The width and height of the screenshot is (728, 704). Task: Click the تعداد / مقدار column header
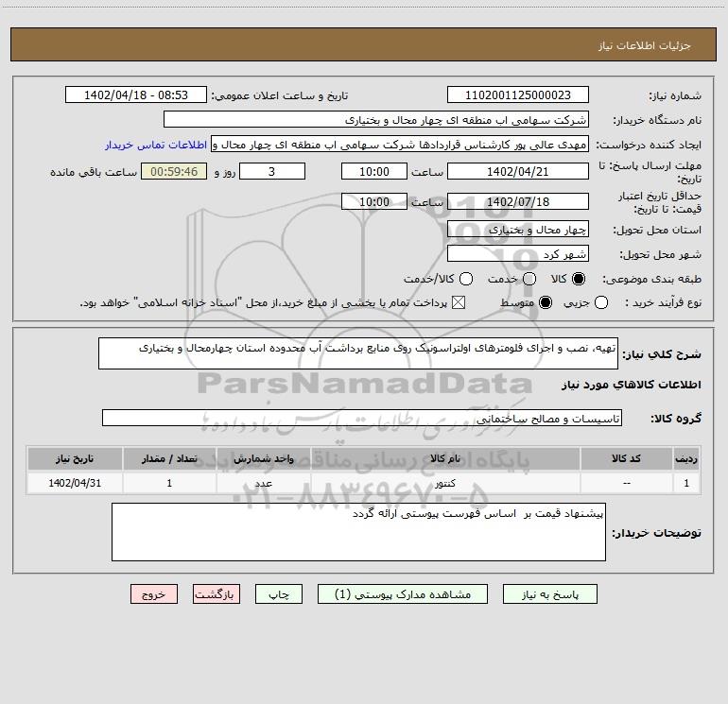169,458
